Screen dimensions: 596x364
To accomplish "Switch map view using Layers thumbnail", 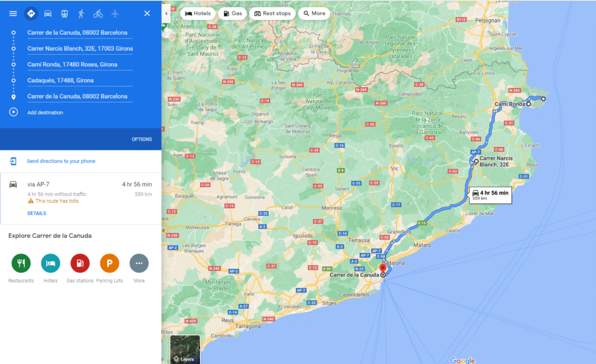I will pyautogui.click(x=185, y=349).
